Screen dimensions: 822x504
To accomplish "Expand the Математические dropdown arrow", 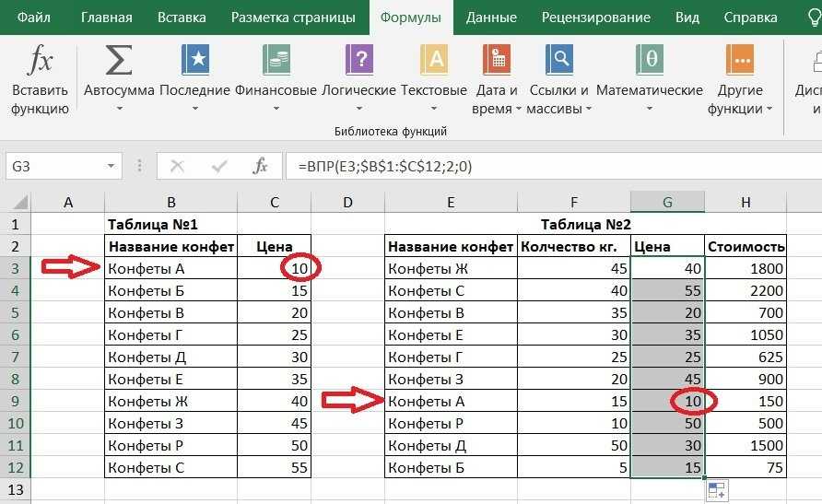I will pyautogui.click(x=650, y=109).
